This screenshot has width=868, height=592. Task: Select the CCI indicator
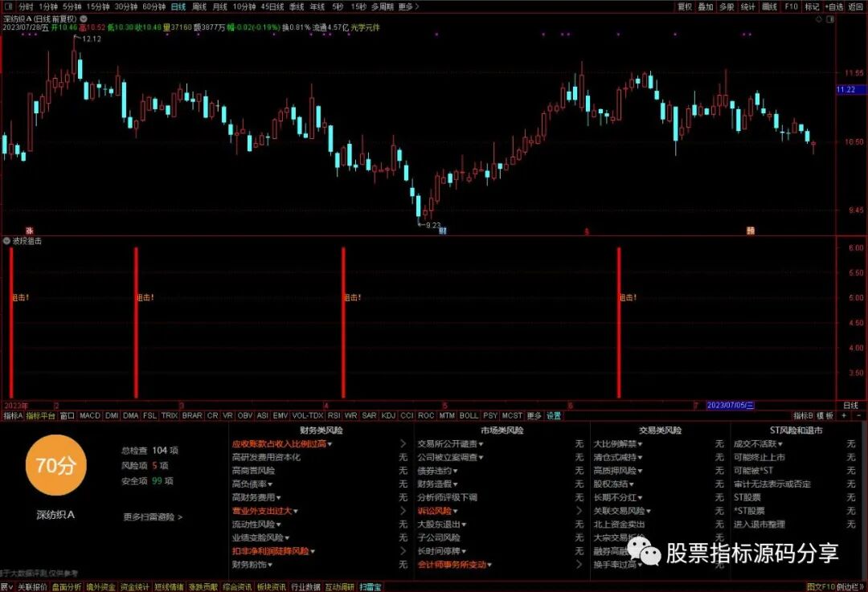pyautogui.click(x=407, y=415)
